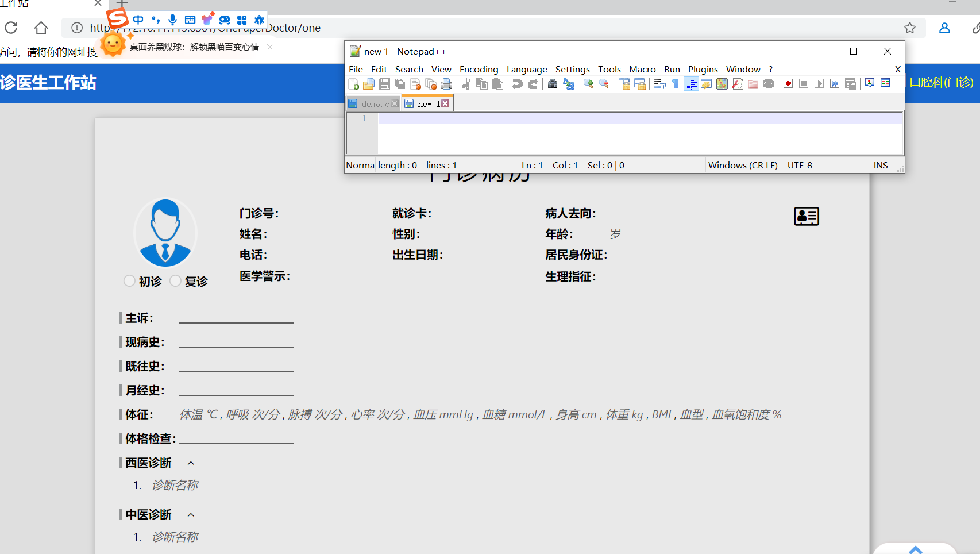The image size is (980, 554).
Task: Switch to the demo.c tab in Notepad++
Action: pyautogui.click(x=373, y=104)
